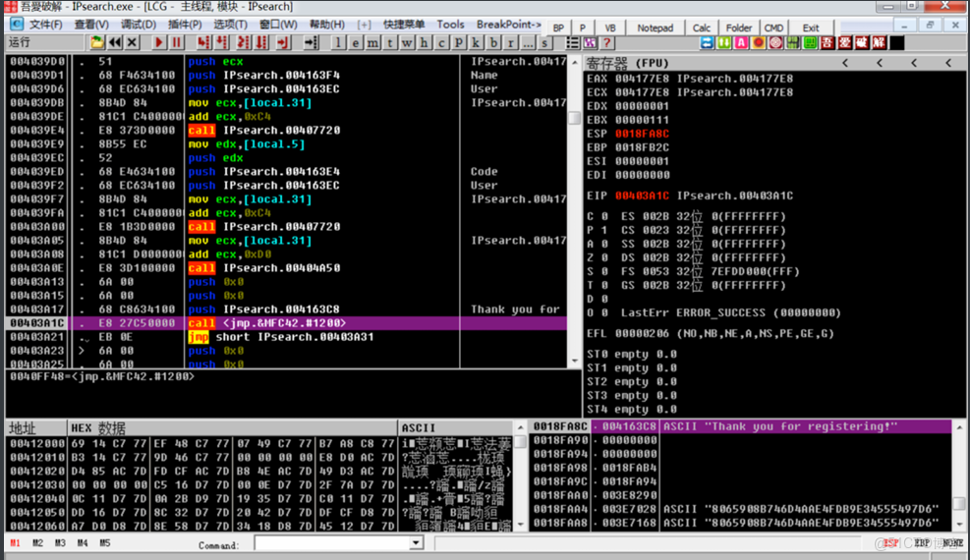Restart the program with the rewind icon
Screen dimensions: 970x560
(114, 42)
